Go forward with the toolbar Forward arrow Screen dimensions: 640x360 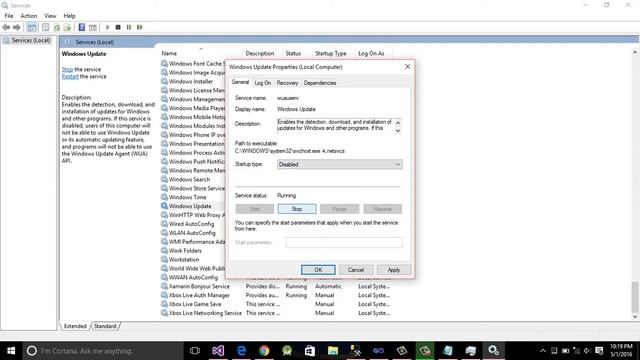[16, 27]
